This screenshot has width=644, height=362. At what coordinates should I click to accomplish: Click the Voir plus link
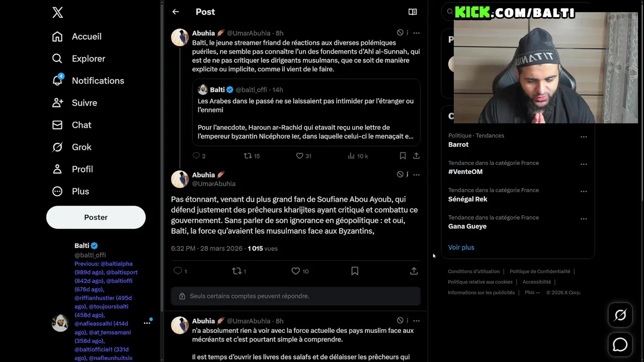point(461,247)
